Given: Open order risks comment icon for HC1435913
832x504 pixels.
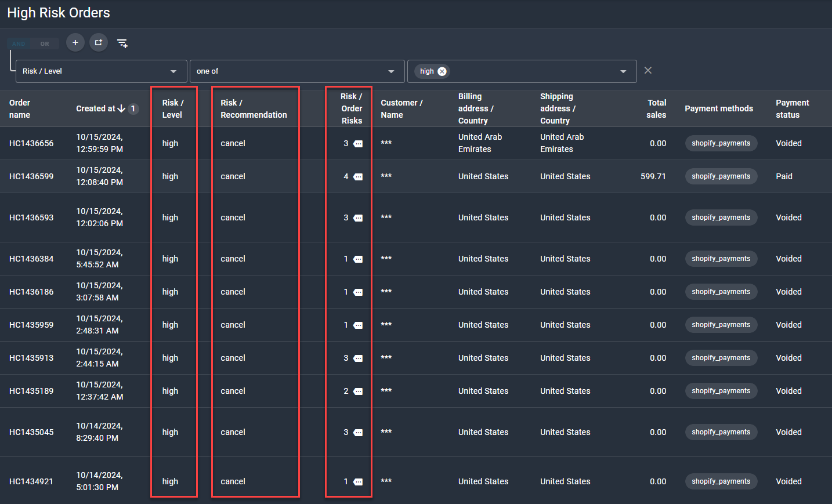Looking at the screenshot, I should click(358, 358).
